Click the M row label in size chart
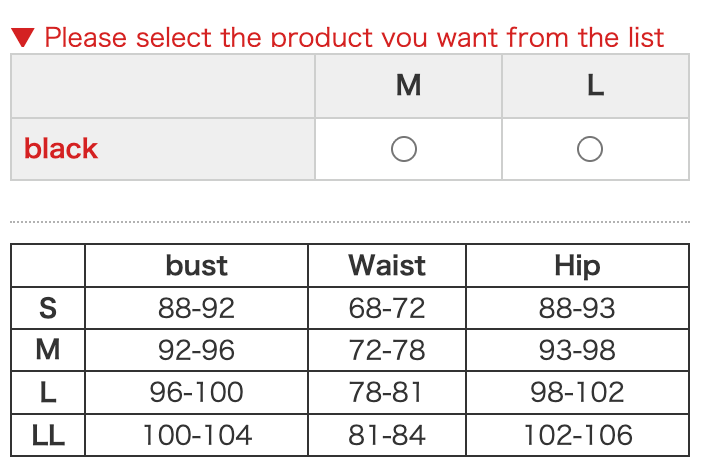 point(47,350)
